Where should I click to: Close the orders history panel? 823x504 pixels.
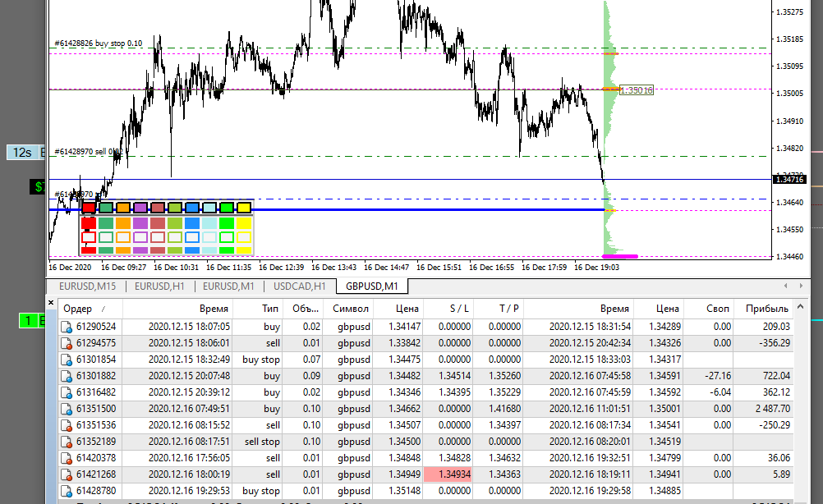(x=51, y=303)
